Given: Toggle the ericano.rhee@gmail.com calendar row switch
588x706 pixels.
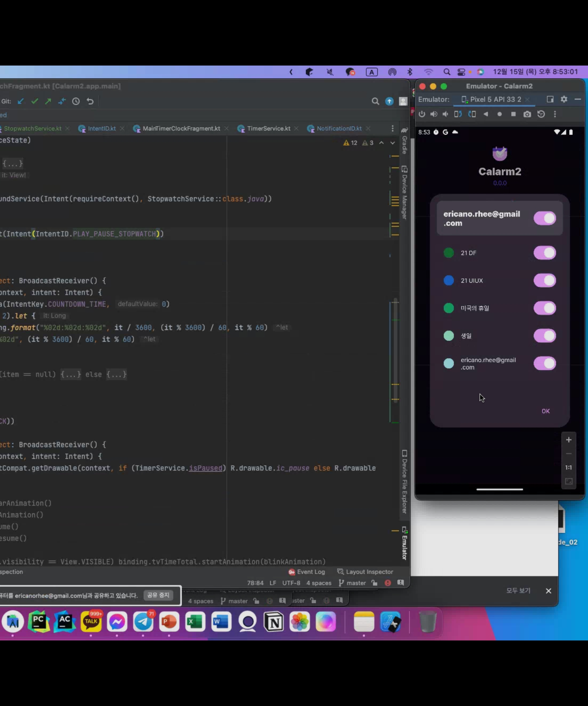Looking at the screenshot, I should click(545, 363).
